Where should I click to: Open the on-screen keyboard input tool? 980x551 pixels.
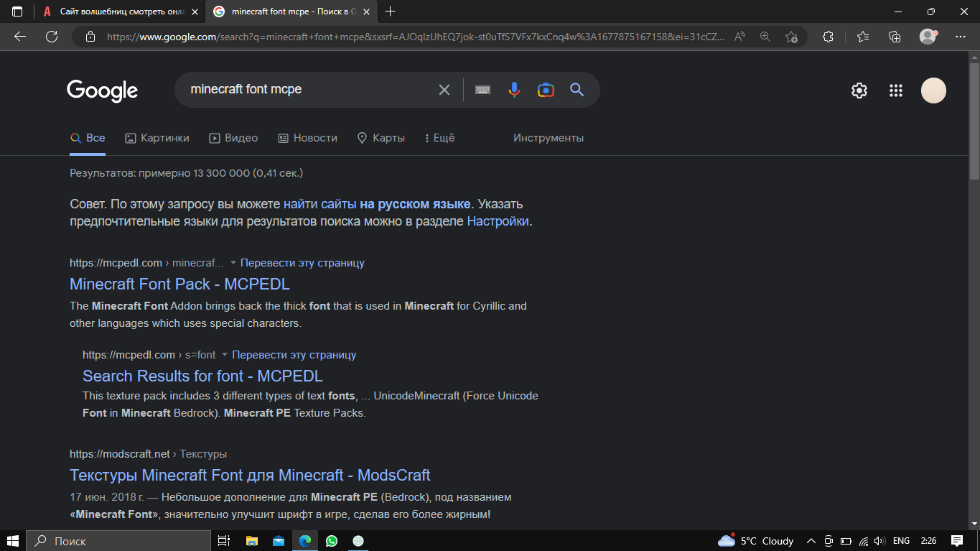click(482, 90)
